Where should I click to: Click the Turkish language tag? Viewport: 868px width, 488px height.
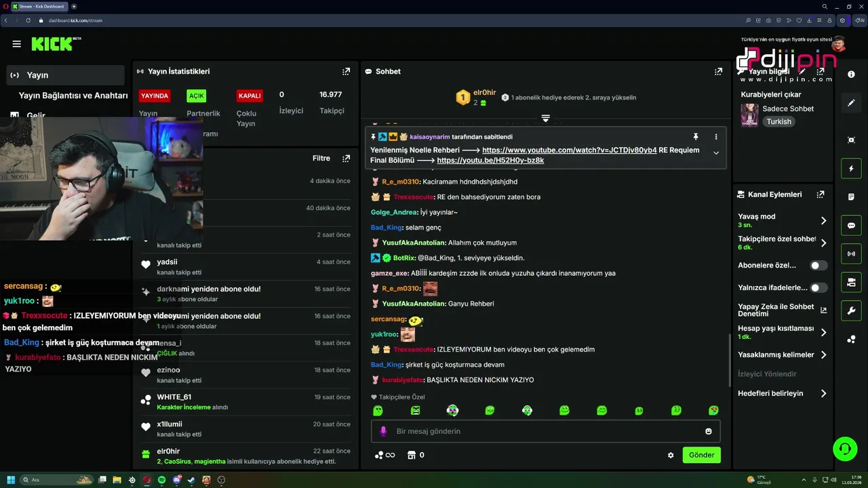(779, 122)
